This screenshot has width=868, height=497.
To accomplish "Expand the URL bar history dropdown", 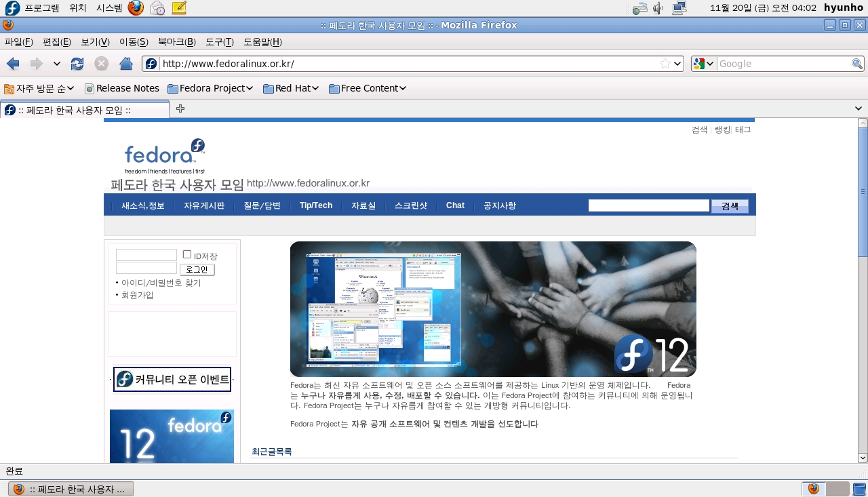I will pos(677,64).
